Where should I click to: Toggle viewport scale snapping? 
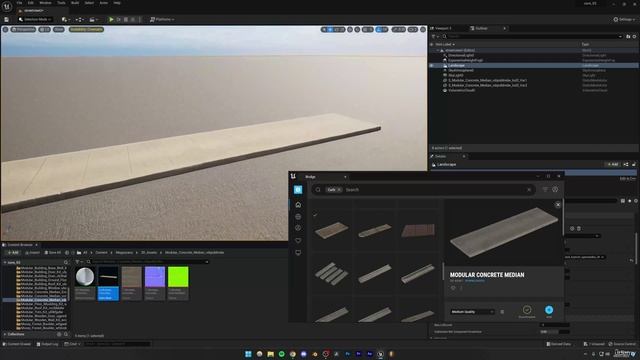pyautogui.click(x=395, y=29)
